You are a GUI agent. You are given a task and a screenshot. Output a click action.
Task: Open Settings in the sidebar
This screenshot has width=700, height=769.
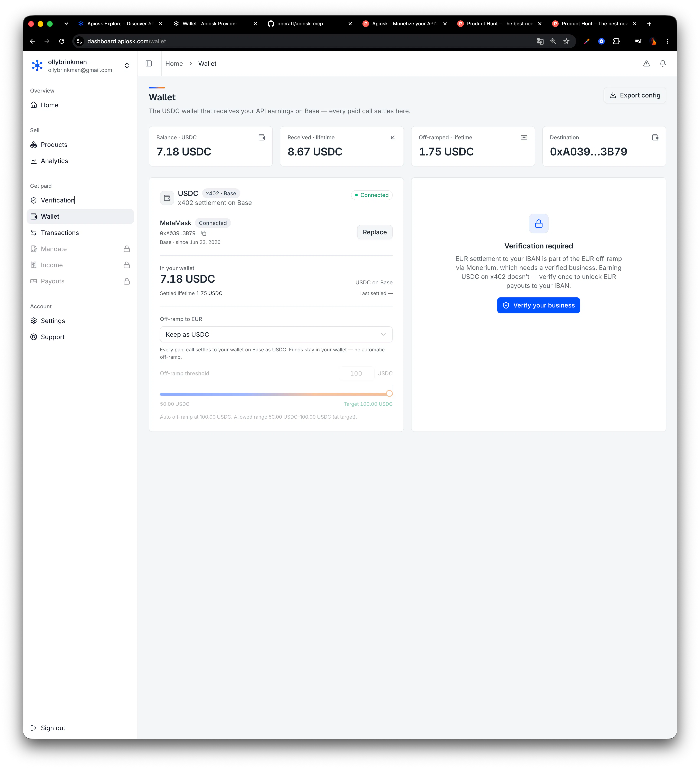(80, 321)
